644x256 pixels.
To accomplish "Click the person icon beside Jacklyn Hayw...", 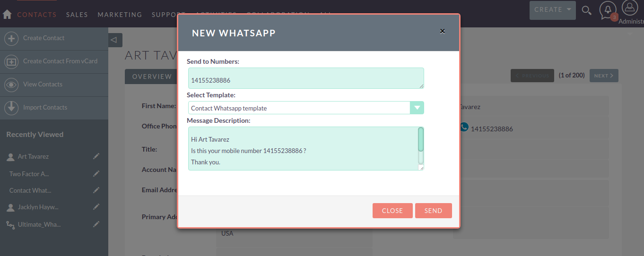I will click(x=10, y=207).
